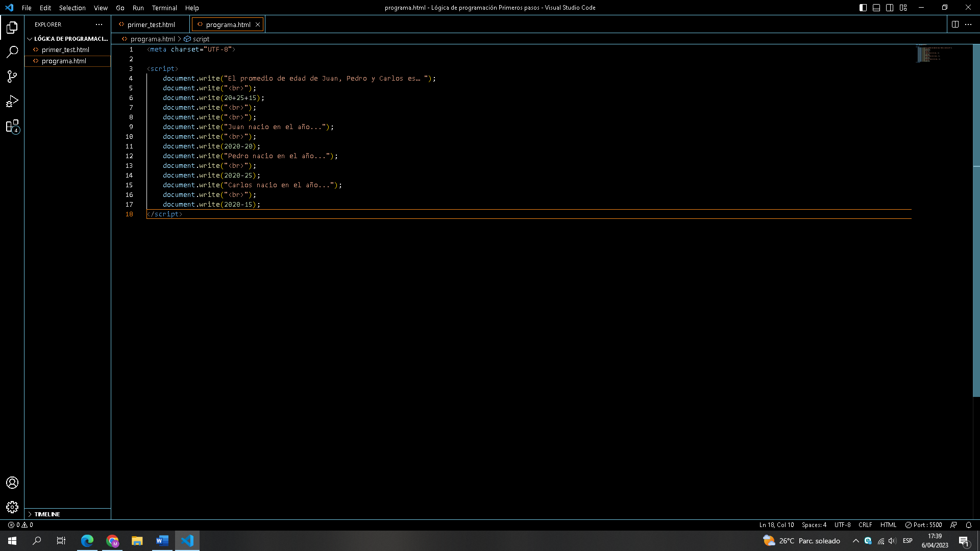Click the editor vertical scrollbar
The height and width of the screenshot is (551, 980).
click(976, 219)
